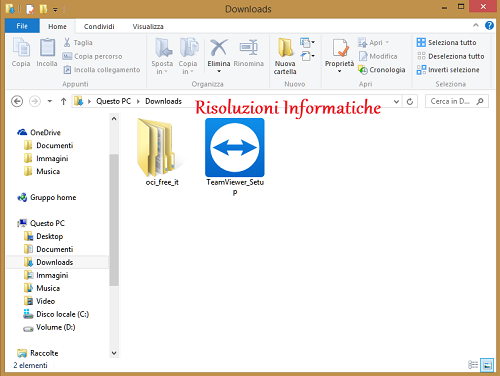Open Documenti under OneDrive
The image size is (500, 376).
[49, 145]
